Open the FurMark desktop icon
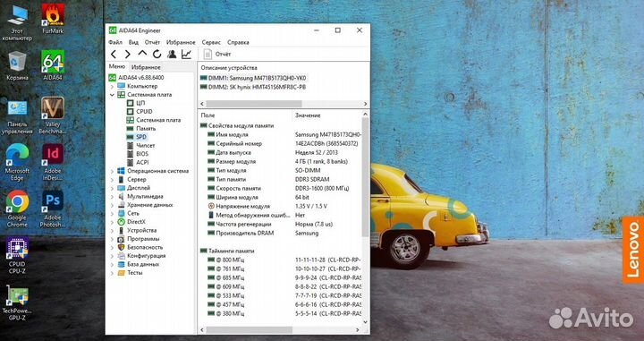The image size is (644, 341). pyautogui.click(x=53, y=20)
